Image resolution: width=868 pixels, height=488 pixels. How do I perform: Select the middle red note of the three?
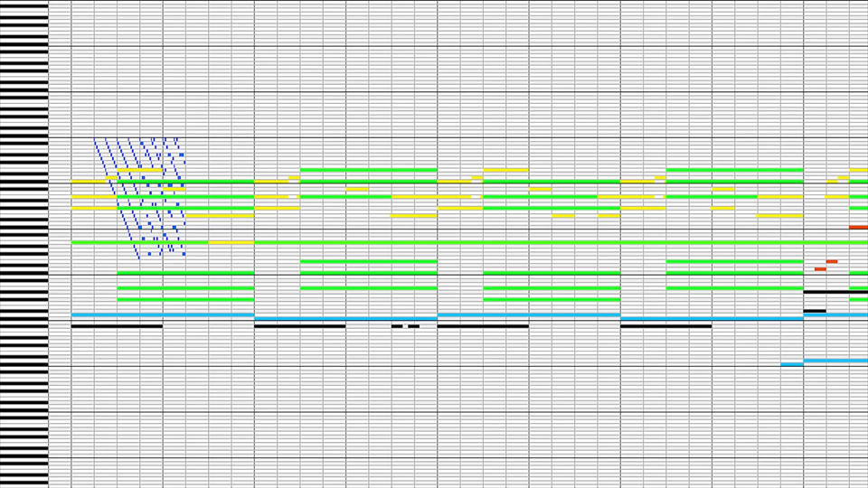pyautogui.click(x=832, y=261)
